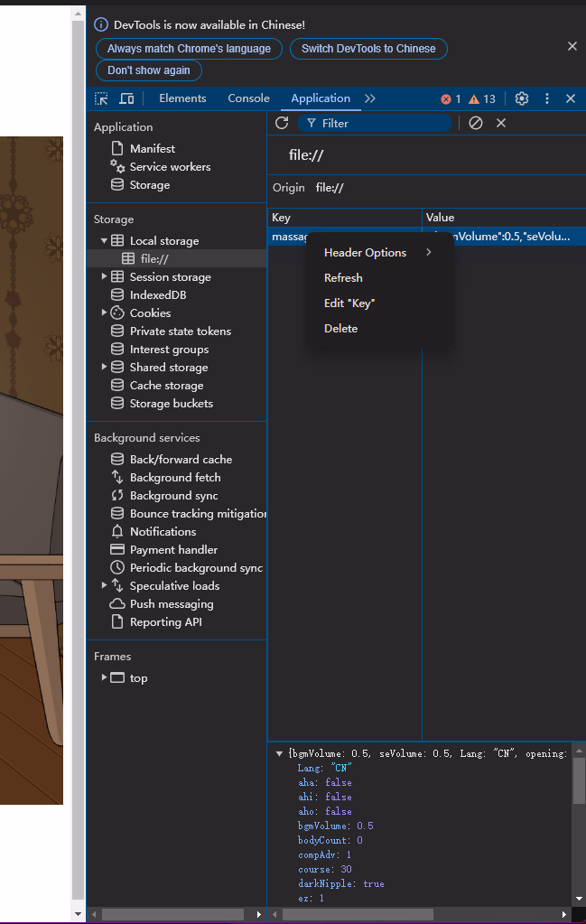The height and width of the screenshot is (924, 586).
Task: Click the vertical scrollbar in preview pane
Action: pos(579,780)
